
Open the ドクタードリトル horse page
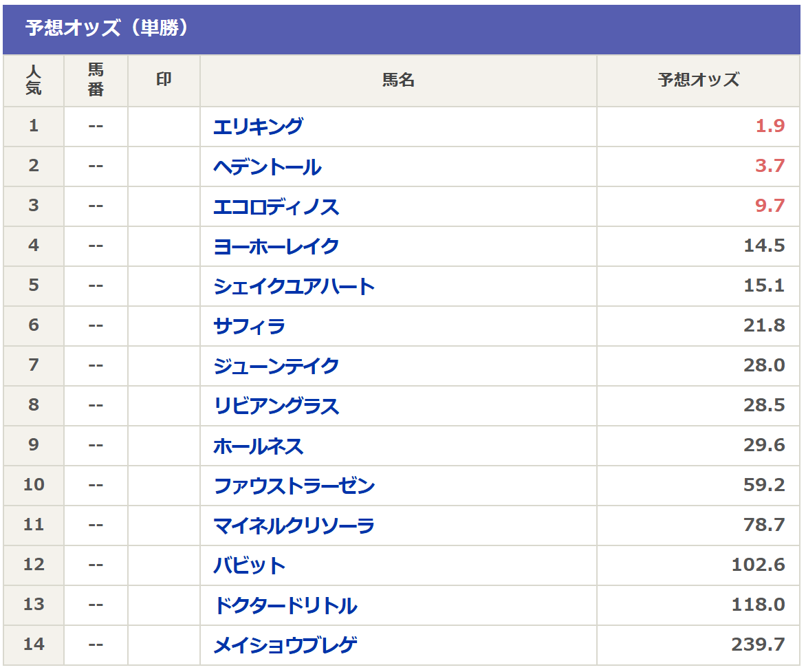coord(285,605)
